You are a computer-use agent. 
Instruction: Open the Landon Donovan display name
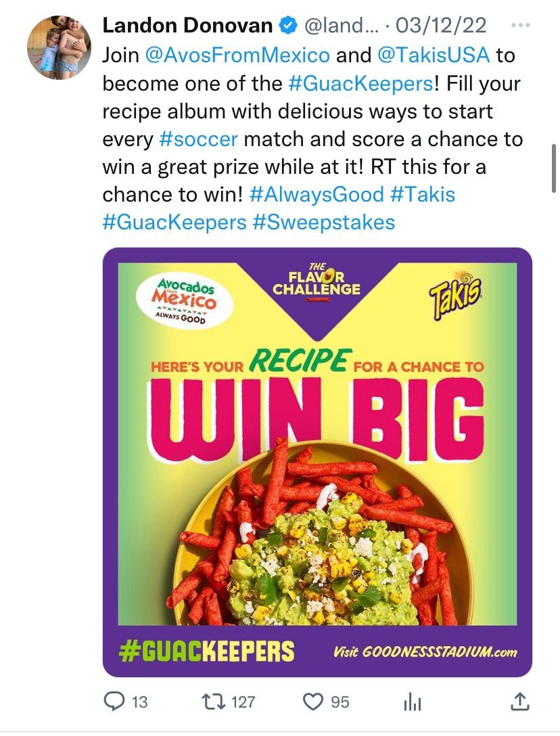click(x=187, y=25)
